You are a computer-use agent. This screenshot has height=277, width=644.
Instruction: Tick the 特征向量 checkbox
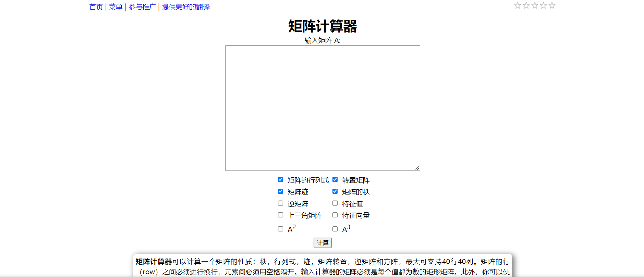click(x=335, y=215)
